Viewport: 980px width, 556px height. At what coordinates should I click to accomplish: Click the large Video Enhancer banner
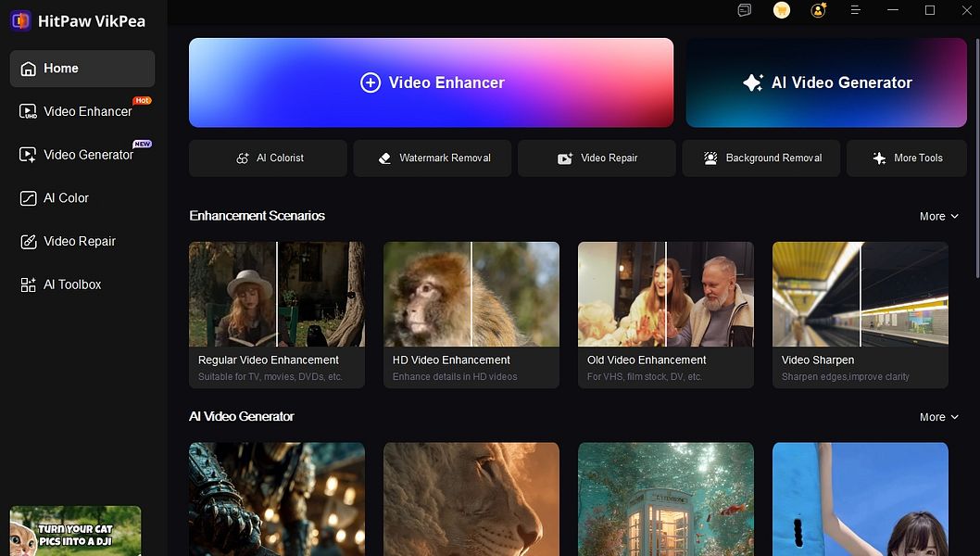(432, 82)
